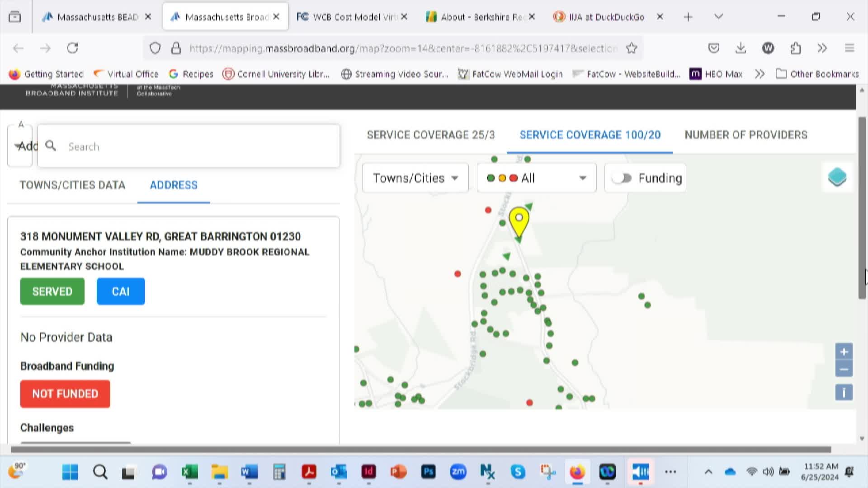Image resolution: width=868 pixels, height=488 pixels.
Task: Open the Excel icon on the taskbar
Action: [189, 472]
